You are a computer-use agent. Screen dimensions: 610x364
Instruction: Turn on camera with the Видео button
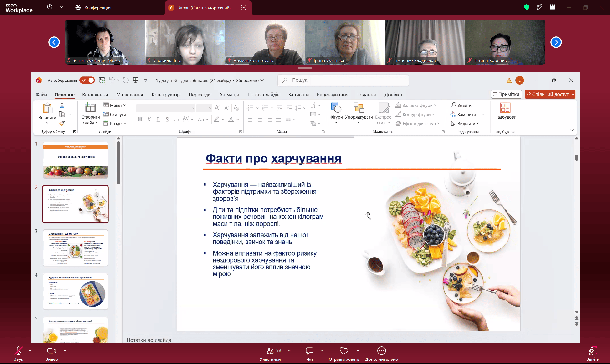[x=51, y=354]
